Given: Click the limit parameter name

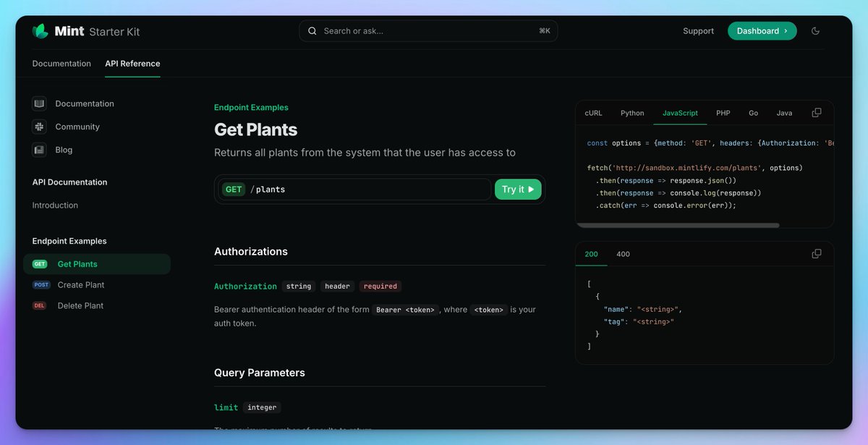Looking at the screenshot, I should [226, 407].
